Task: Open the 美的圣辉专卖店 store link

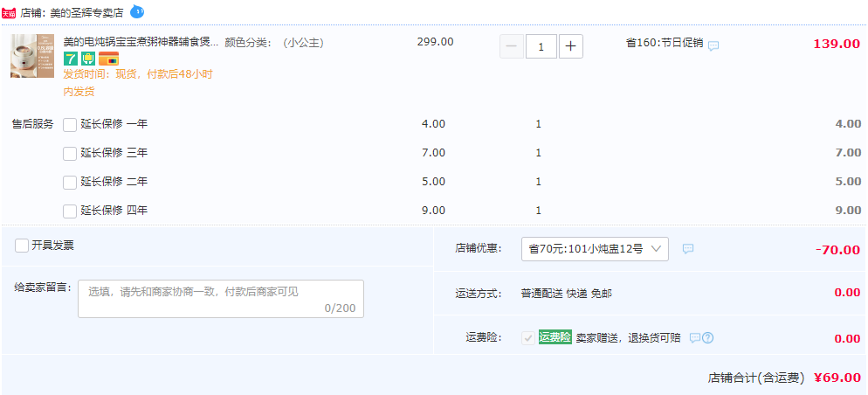Action: click(87, 13)
